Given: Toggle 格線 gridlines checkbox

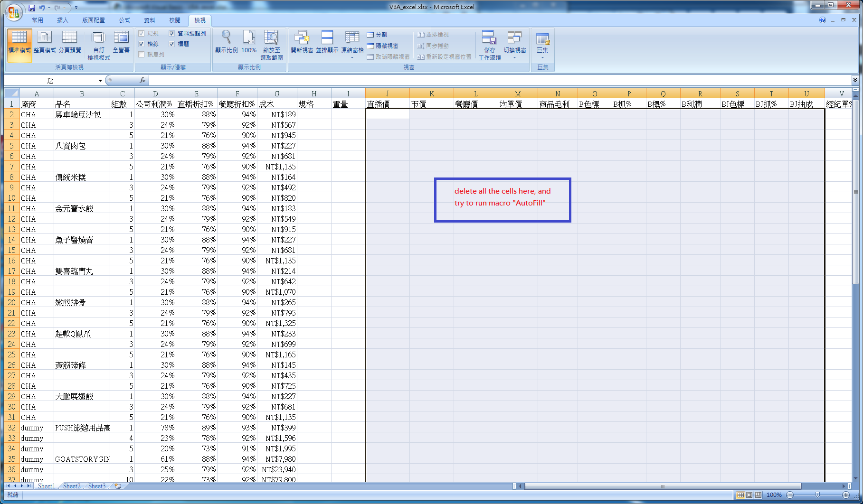Looking at the screenshot, I should [141, 44].
